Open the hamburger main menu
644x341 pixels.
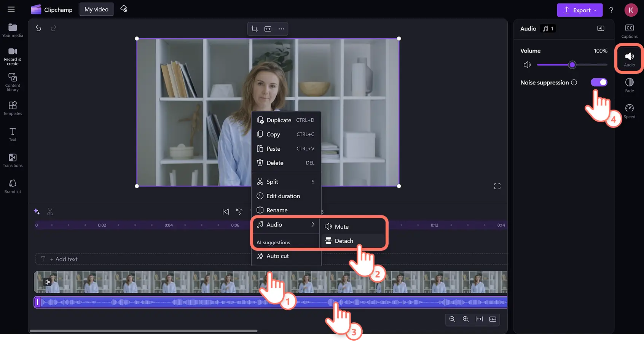tap(11, 9)
